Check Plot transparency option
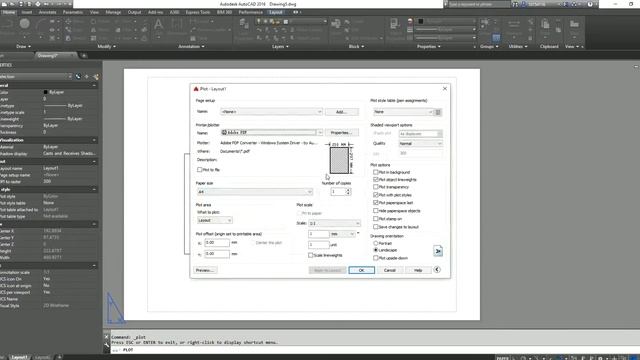Screen dimensions: 640x360 pos(376,187)
